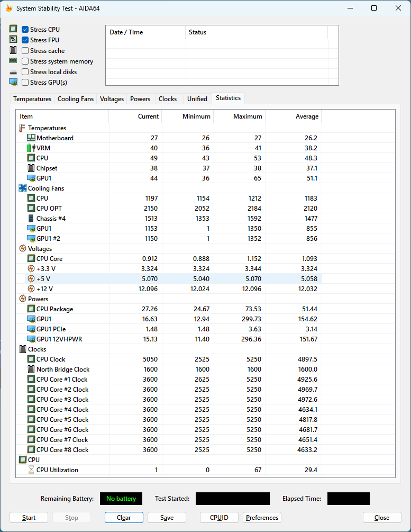Select the CPU Core #8 Clock row
The width and height of the screenshot is (411, 532).
(x=169, y=449)
